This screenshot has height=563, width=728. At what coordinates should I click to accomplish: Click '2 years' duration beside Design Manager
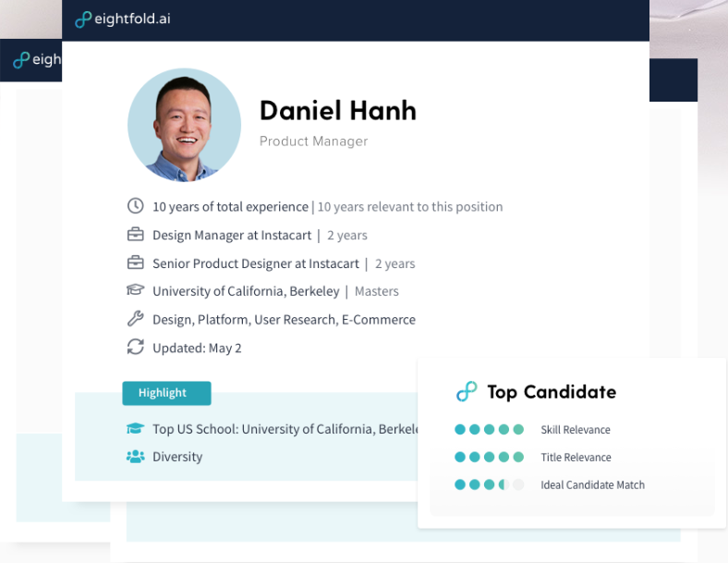[x=347, y=235]
